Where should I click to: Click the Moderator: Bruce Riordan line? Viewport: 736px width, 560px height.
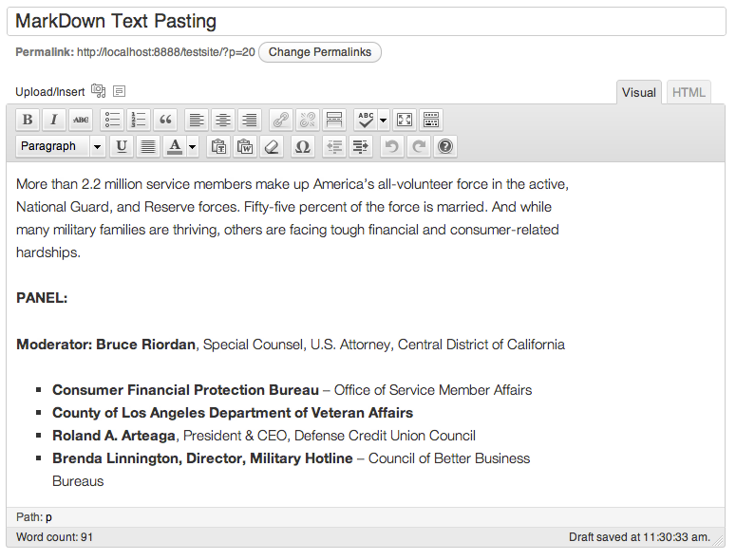click(x=291, y=345)
